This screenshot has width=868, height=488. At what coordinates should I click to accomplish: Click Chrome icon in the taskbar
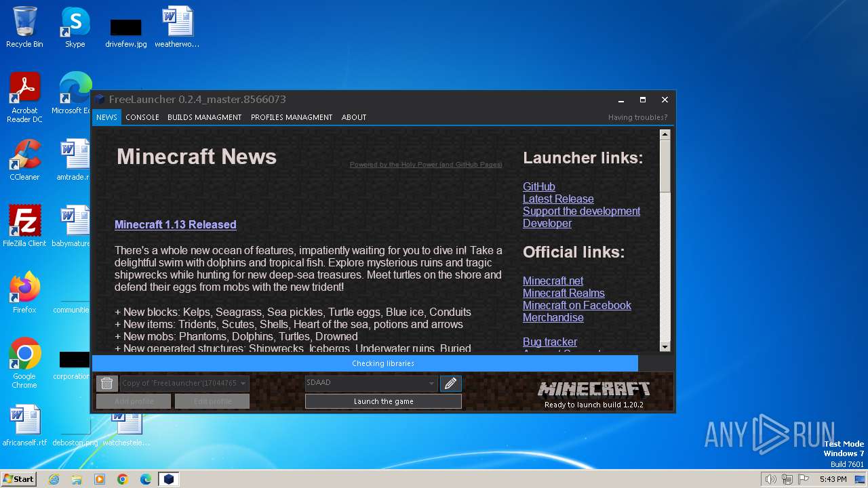click(x=123, y=479)
